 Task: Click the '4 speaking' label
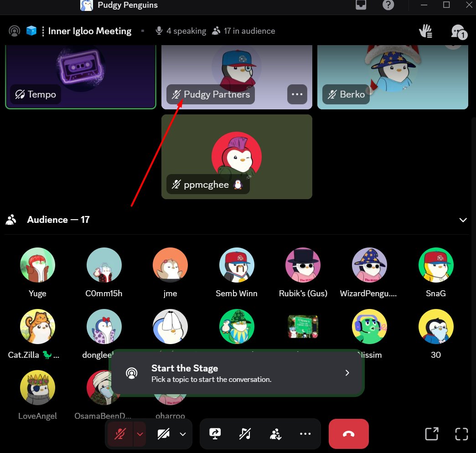tap(186, 31)
